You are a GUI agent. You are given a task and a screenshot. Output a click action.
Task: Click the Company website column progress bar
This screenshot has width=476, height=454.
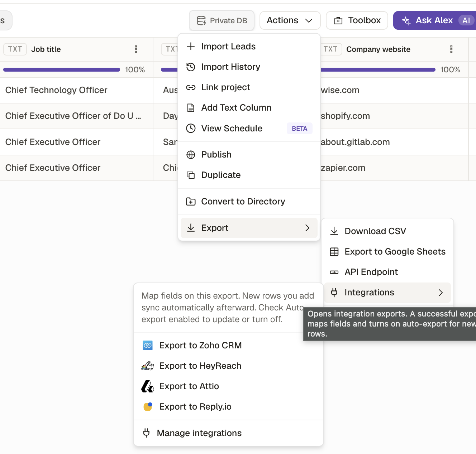(378, 69)
